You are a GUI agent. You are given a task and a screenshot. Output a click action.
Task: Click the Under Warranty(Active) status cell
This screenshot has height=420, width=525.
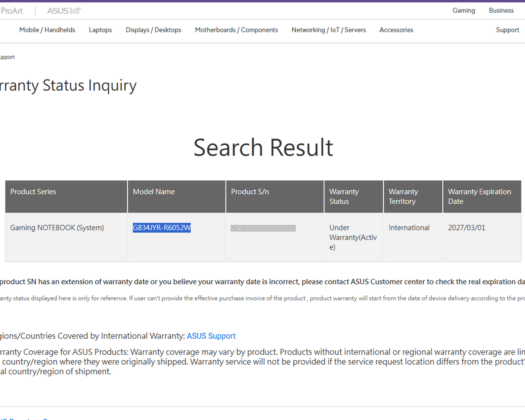[353, 237]
